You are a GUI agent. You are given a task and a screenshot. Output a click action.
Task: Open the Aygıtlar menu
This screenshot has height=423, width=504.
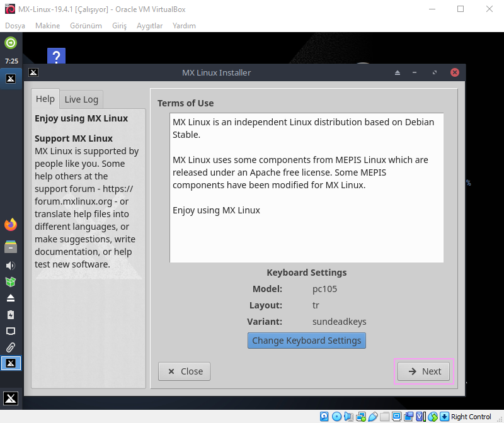coord(149,26)
